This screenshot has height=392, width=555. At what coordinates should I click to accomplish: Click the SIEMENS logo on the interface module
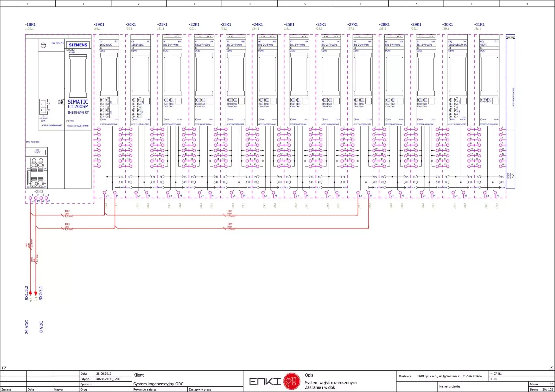78,45
